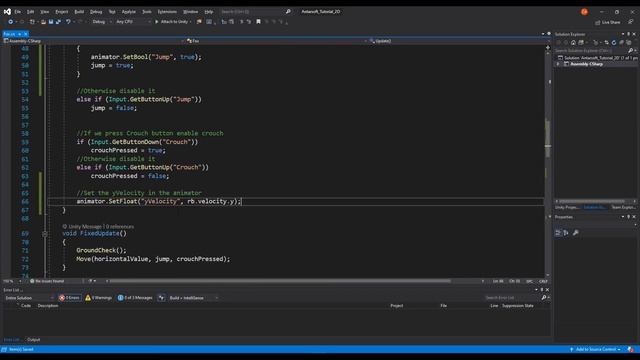Expand the Assembly-CSharp project node
The width and height of the screenshot is (640, 360).
click(558, 64)
